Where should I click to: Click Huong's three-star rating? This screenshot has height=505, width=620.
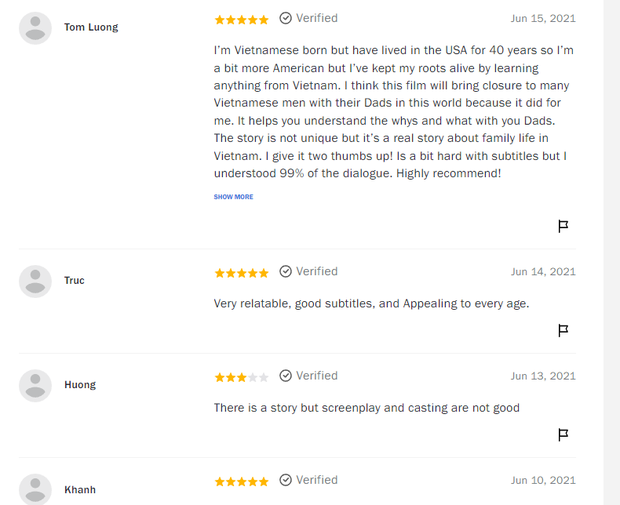(241, 377)
